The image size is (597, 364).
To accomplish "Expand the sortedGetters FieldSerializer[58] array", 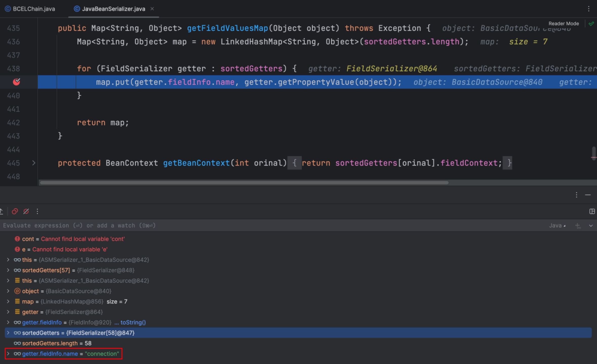I will (8, 333).
